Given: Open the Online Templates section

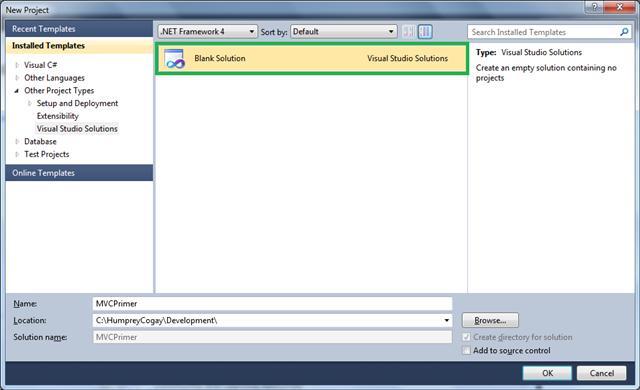Looking at the screenshot, I should tap(79, 173).
